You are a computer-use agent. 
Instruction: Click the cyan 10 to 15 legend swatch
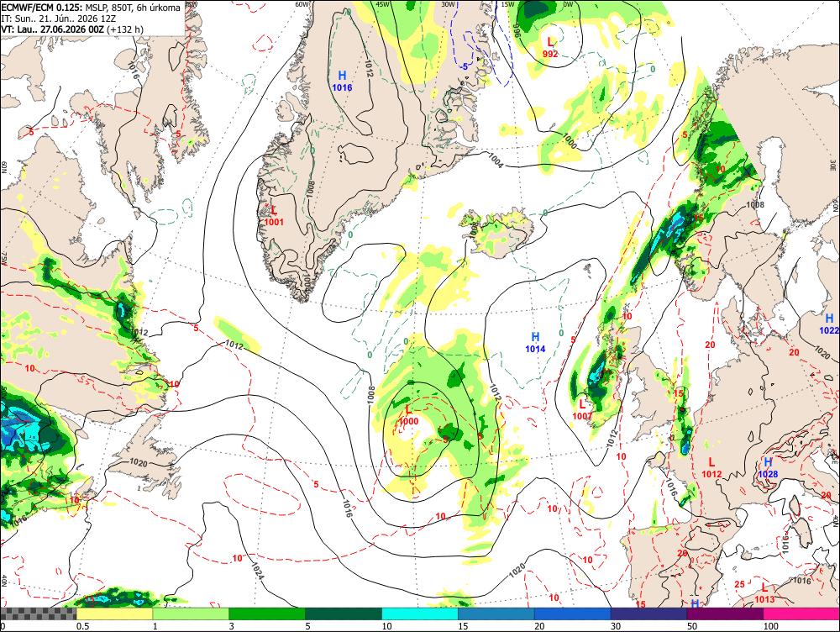[x=419, y=614]
